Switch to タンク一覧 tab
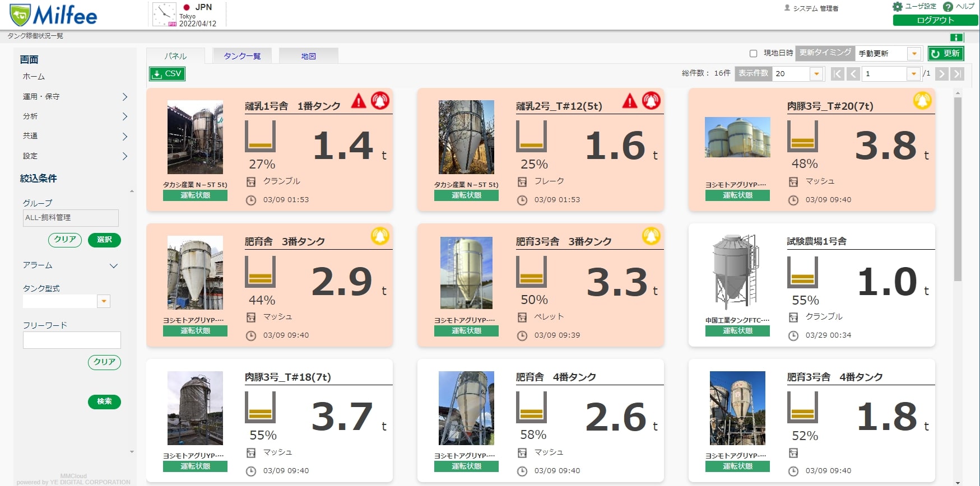This screenshot has height=486, width=980. [242, 56]
